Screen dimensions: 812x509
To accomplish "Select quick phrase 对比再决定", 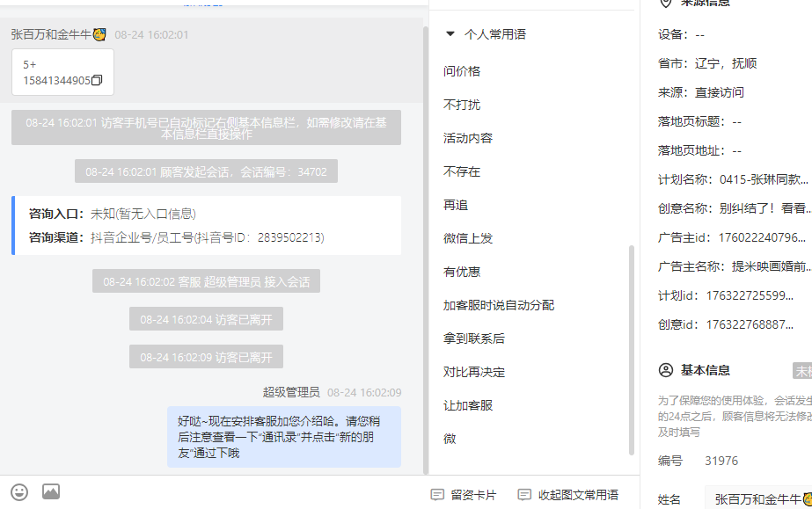I will click(474, 373).
